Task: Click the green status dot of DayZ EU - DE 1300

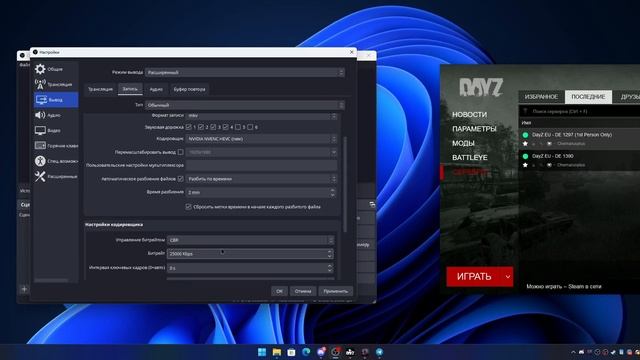Action: click(525, 156)
